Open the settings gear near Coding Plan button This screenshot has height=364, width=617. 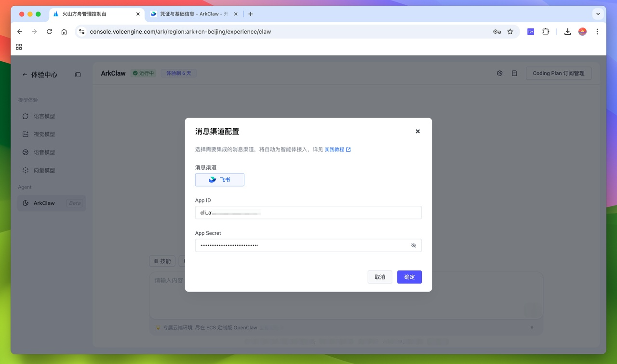[x=499, y=73]
